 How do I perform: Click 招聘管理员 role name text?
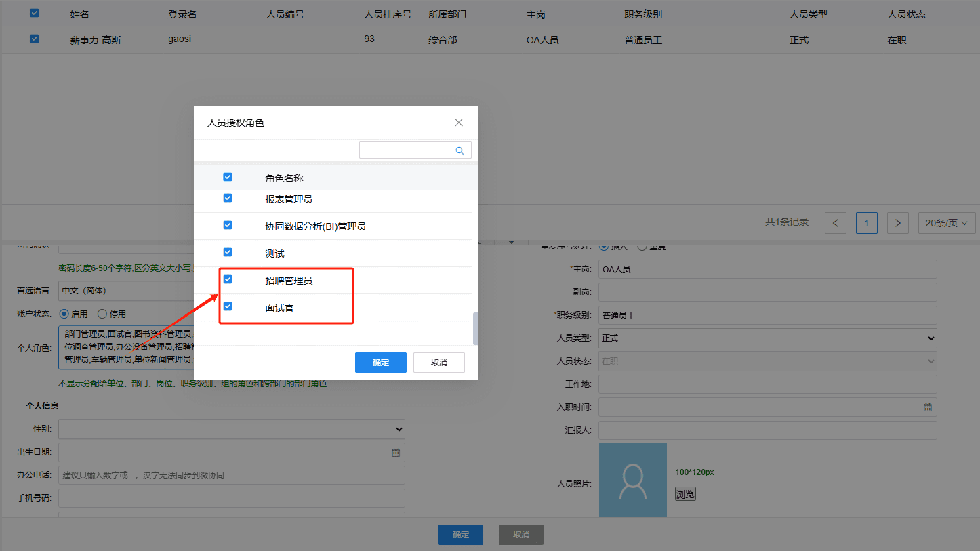click(x=289, y=281)
